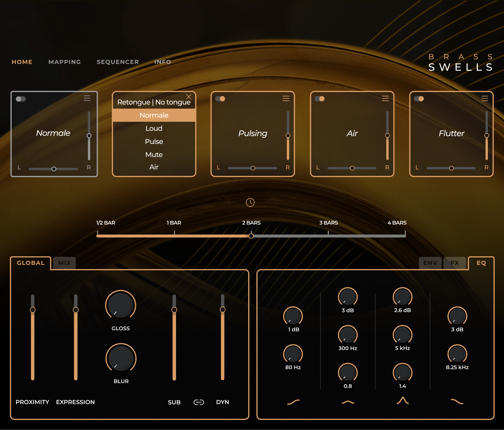Click the 3 BARS mark on length slider
Viewport: 504px width, 430px height.
[x=328, y=235]
